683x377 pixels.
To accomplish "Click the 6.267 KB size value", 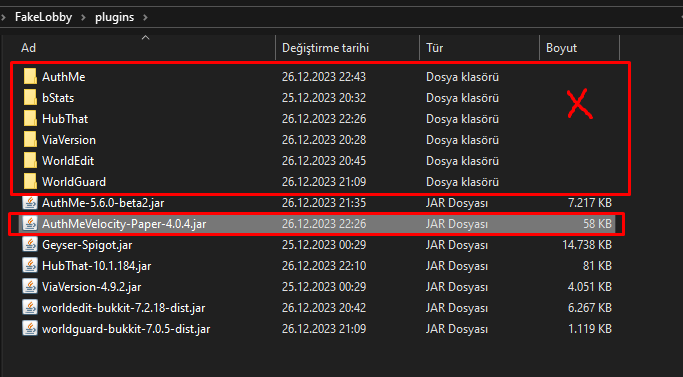I will (590, 308).
